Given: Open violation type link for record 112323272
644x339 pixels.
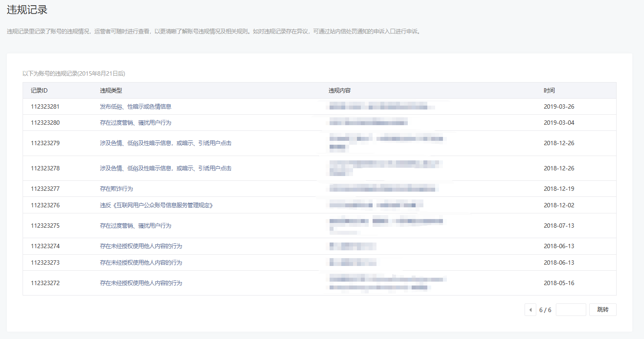Looking at the screenshot, I should point(141,283).
